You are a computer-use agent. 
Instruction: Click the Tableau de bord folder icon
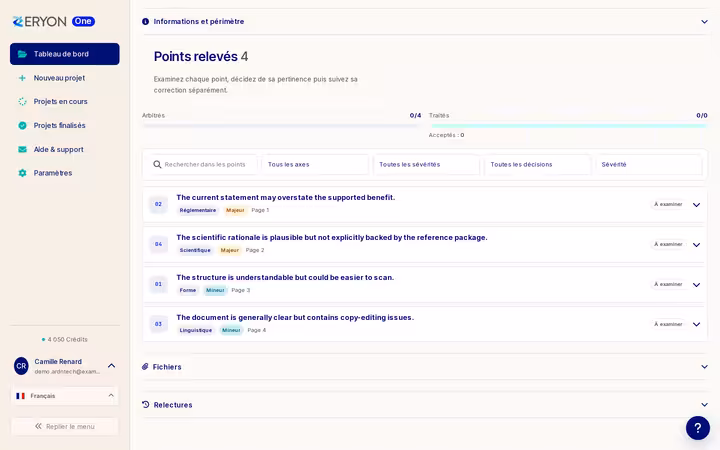[x=22, y=54]
